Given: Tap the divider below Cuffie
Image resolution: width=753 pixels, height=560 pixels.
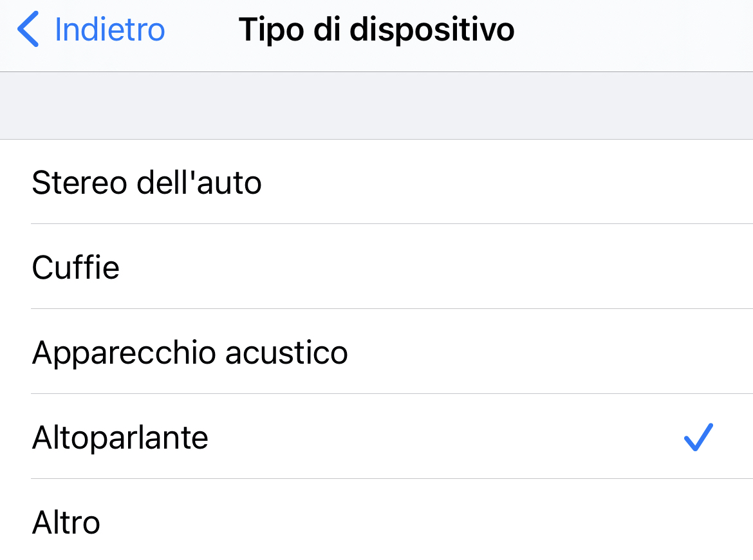Looking at the screenshot, I should pyautogui.click(x=376, y=309).
